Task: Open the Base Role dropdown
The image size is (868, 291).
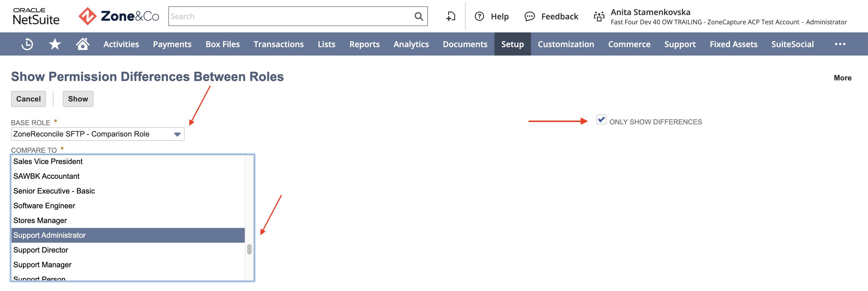Action: pos(178,134)
